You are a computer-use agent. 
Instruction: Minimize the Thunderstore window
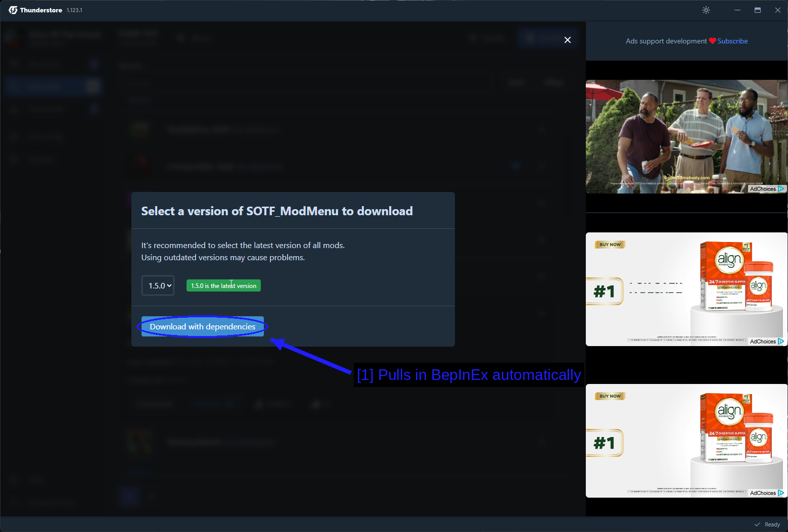point(737,10)
